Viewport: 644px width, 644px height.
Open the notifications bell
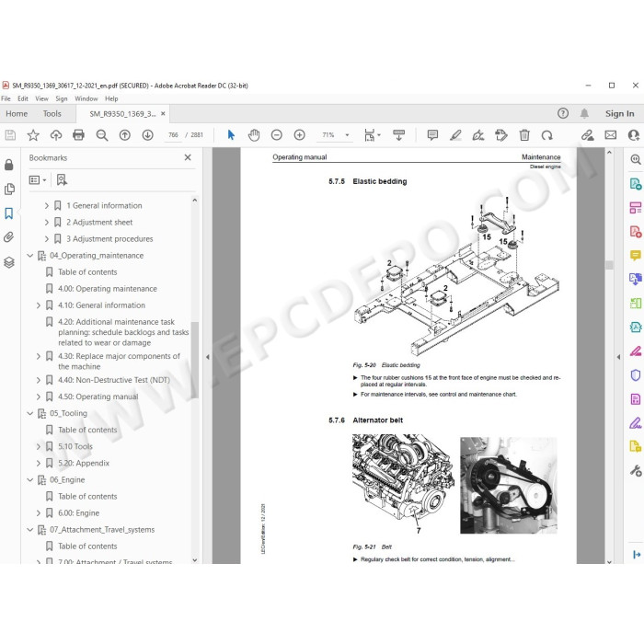click(x=584, y=113)
